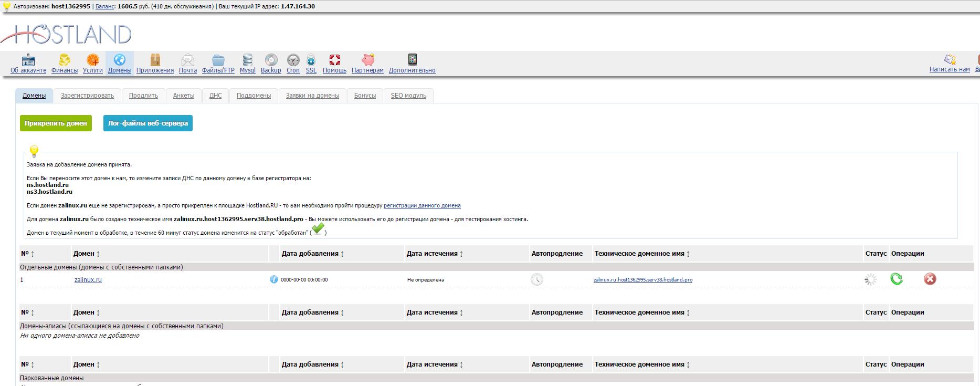Click the autoprolongation clock icon for zalinux.ru

pyautogui.click(x=536, y=279)
